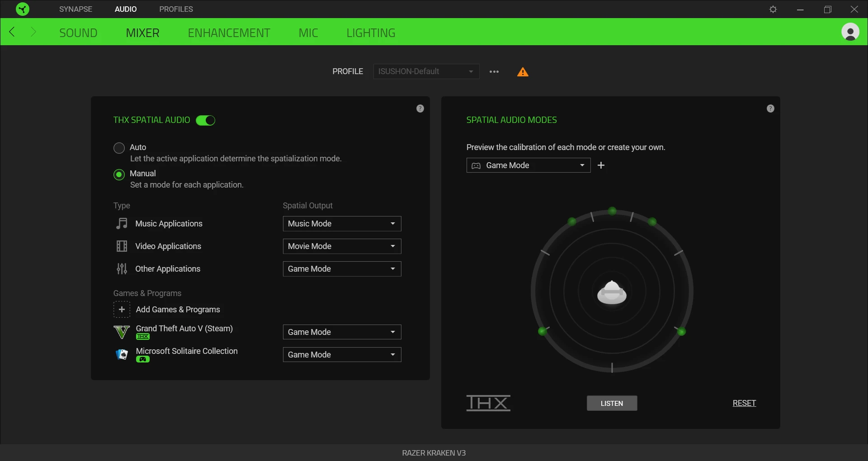868x461 pixels.
Task: Click the Microsoft Solitaire Collection icon
Action: [122, 355]
